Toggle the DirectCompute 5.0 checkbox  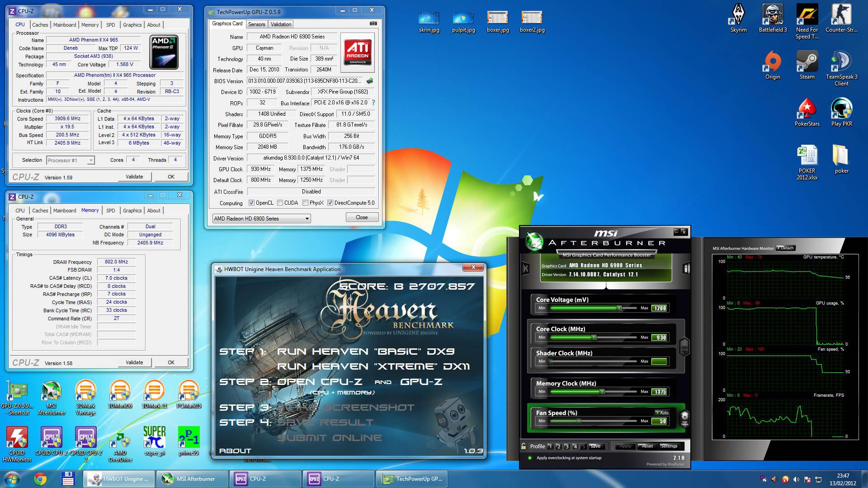coord(330,203)
